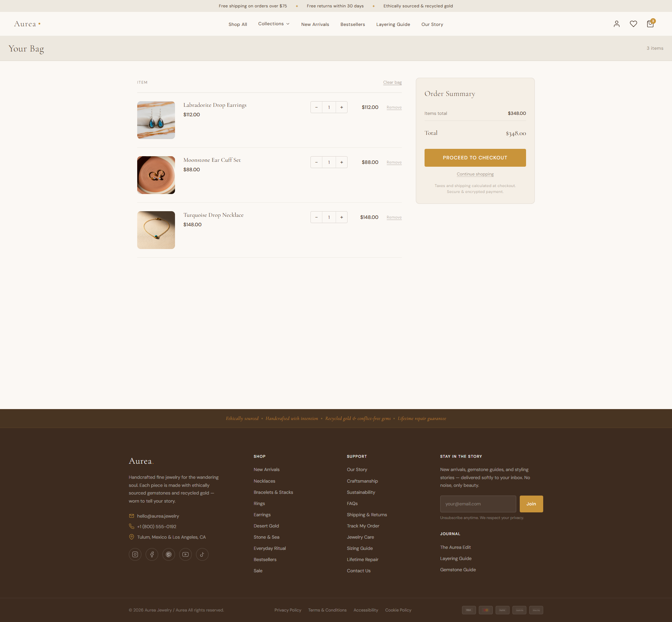
Task: Open the wishlist heart icon
Action: click(633, 24)
